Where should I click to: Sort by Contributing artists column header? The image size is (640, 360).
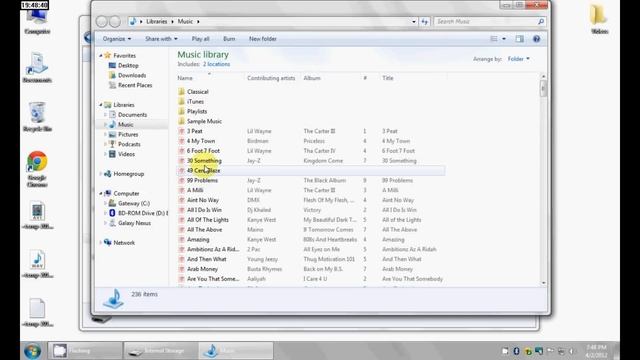point(271,78)
